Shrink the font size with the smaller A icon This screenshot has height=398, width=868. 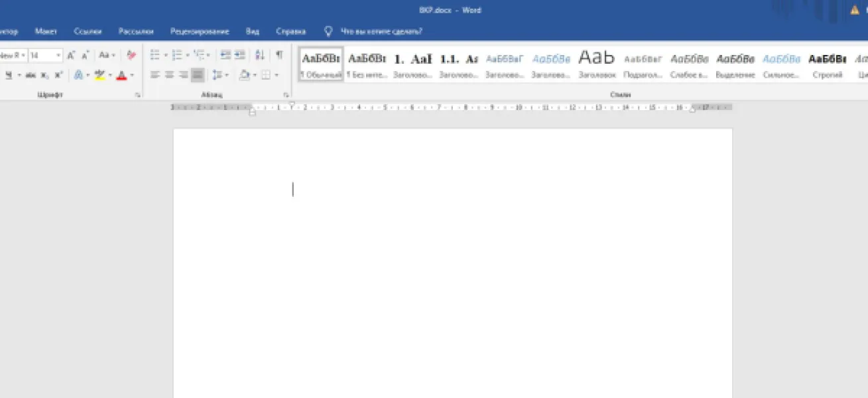85,55
